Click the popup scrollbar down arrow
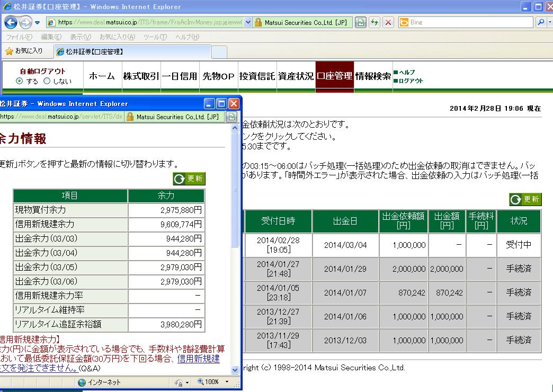This screenshot has height=392, width=553. click(235, 370)
